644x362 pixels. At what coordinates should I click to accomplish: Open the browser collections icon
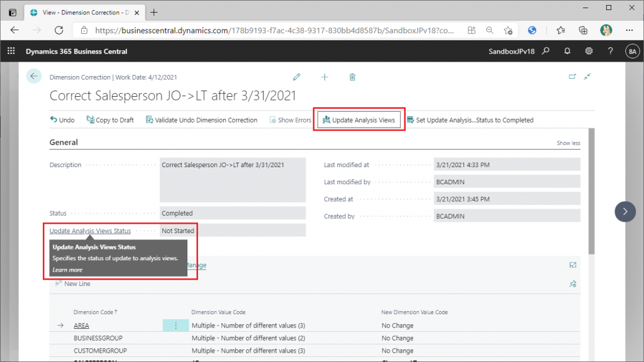pyautogui.click(x=583, y=30)
